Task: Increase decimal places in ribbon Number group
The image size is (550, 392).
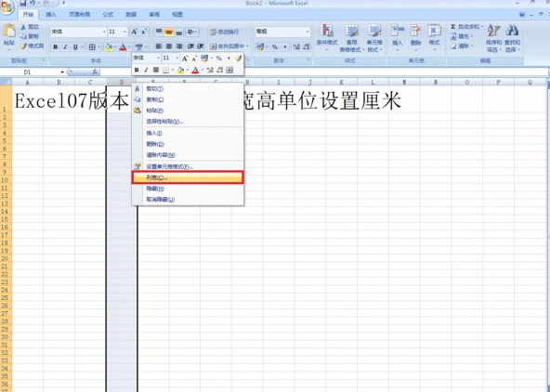Action: [x=296, y=46]
